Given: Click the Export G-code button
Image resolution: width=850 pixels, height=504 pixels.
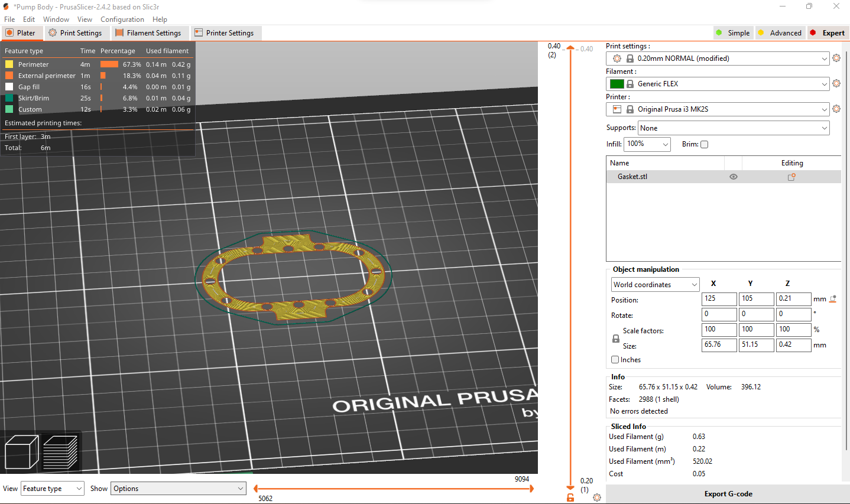Looking at the screenshot, I should coord(728,494).
